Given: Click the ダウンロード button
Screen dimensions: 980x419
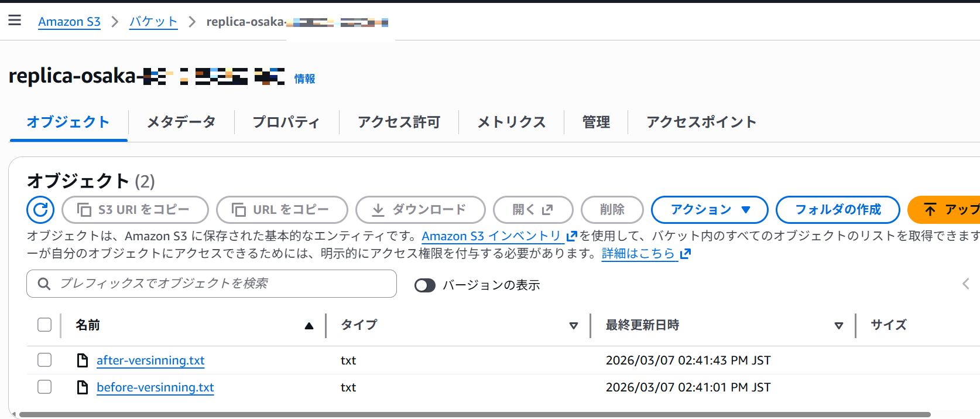Looking at the screenshot, I should tap(420, 210).
